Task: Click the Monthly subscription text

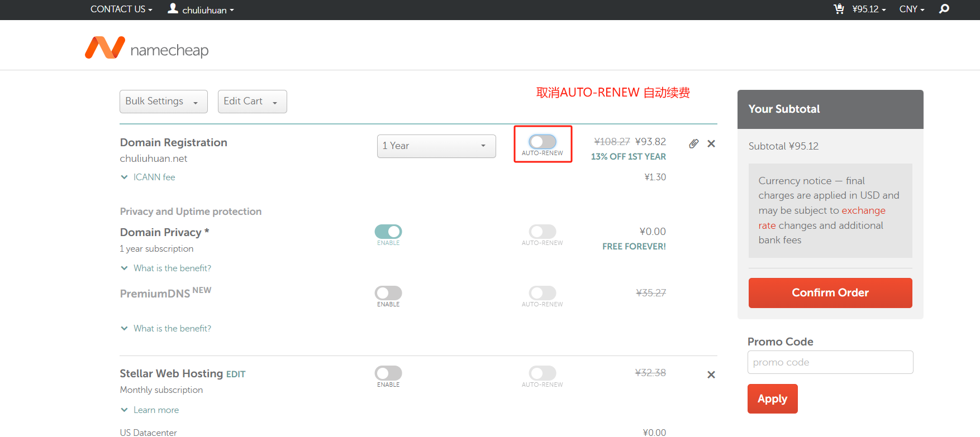Action: click(x=161, y=390)
